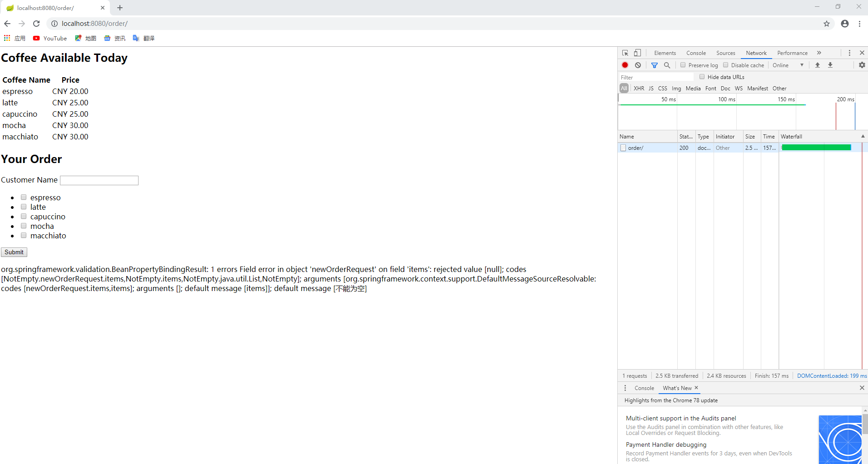Screen dimensions: 868x464
Task: Toggle the network filter funnel icon
Action: pos(655,65)
